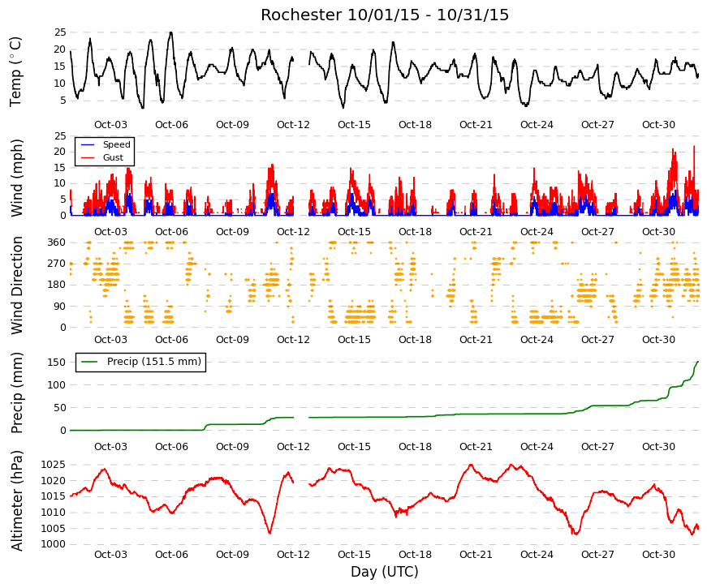Click the chart title Rochester 10/01/15 - 10/31/15
707x588 pixels.
click(385, 15)
